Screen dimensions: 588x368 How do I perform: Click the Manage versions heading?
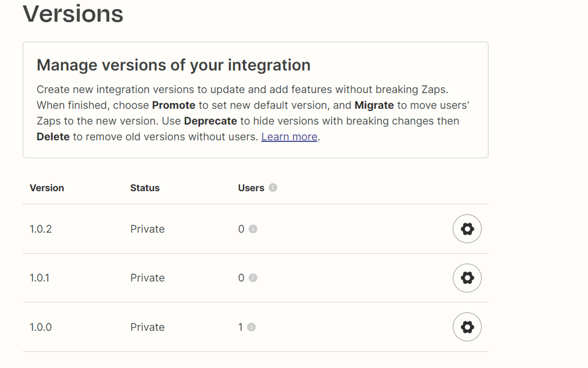pos(173,65)
